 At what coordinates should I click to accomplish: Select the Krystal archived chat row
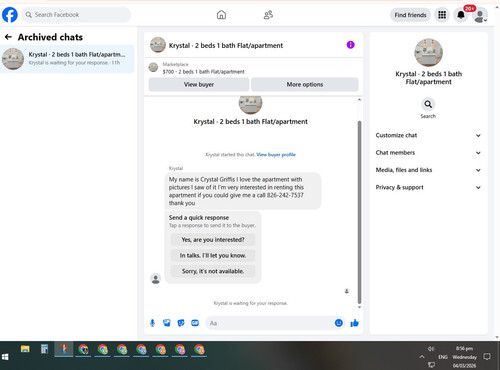(67, 59)
